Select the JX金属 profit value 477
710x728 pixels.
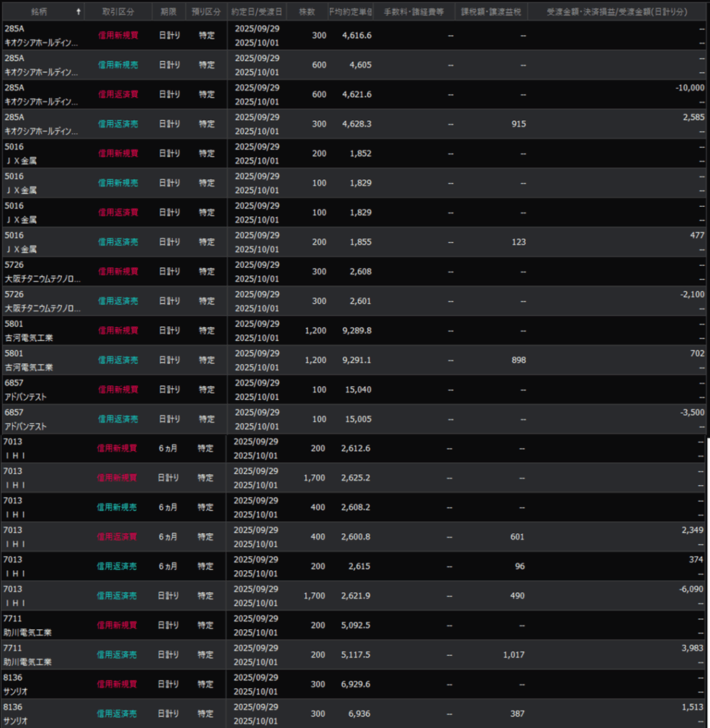click(x=696, y=235)
